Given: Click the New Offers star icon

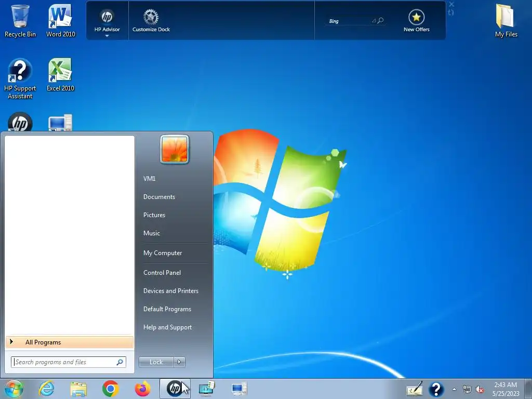Looking at the screenshot, I should click(416, 17).
